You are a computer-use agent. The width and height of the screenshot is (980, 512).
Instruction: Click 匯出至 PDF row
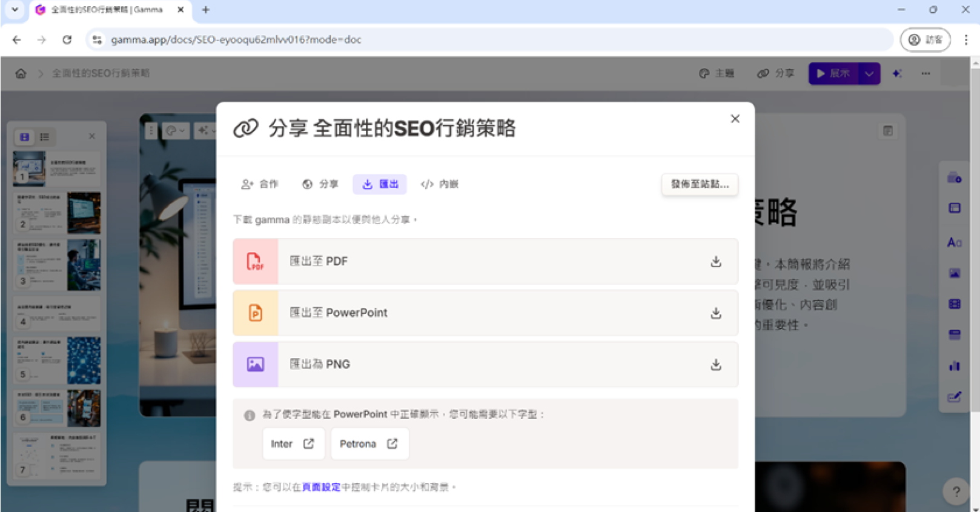click(x=485, y=261)
